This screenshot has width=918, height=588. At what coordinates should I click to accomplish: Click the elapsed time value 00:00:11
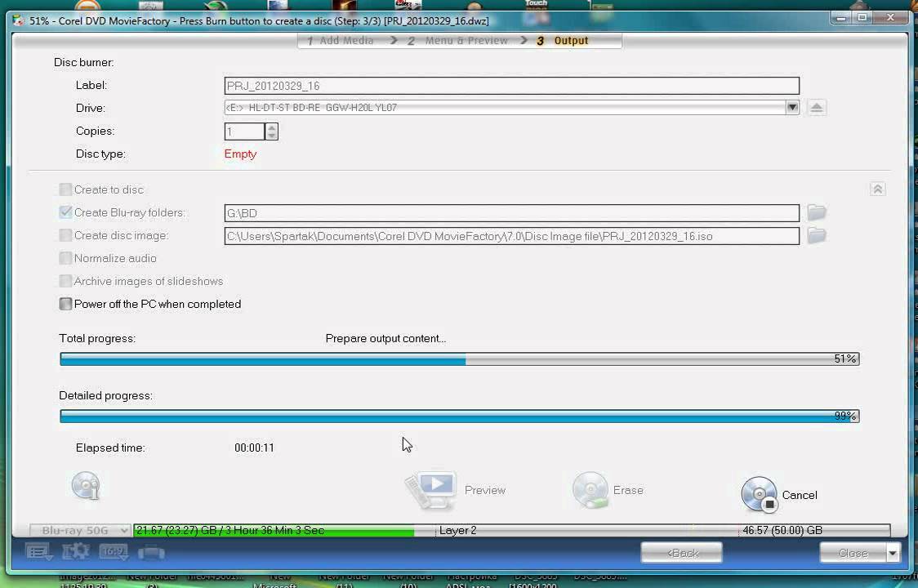(x=254, y=448)
